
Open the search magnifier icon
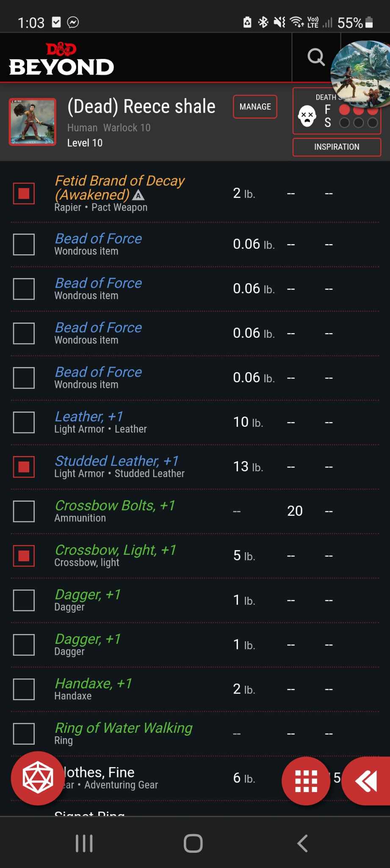pyautogui.click(x=316, y=57)
